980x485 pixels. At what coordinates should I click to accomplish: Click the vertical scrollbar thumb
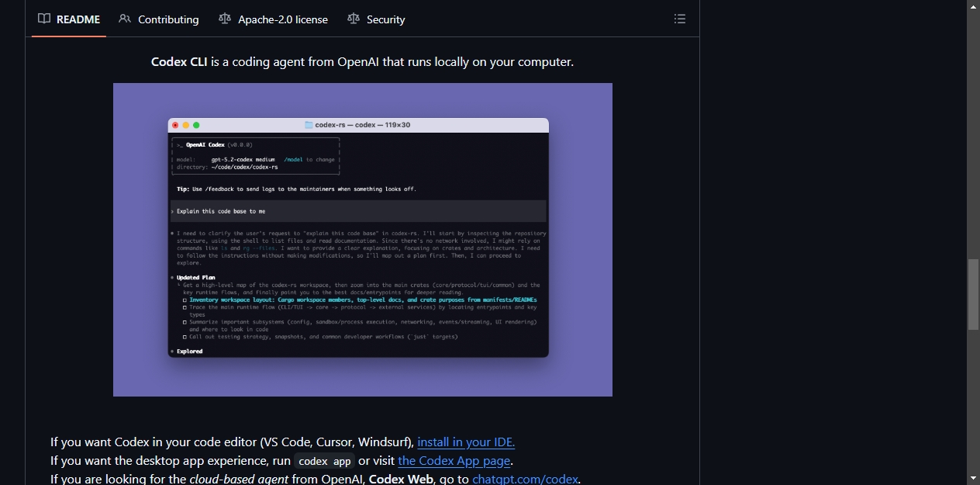pos(973,294)
